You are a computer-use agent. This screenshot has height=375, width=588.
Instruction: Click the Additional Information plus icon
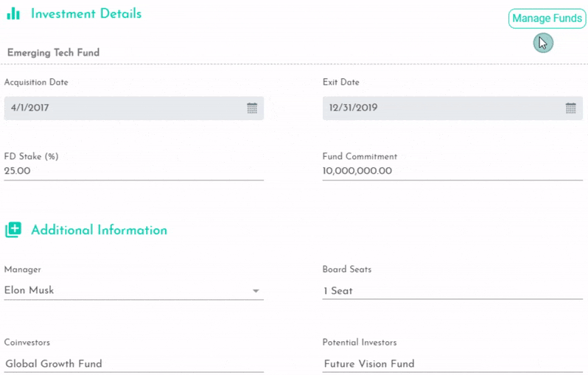pos(13,230)
